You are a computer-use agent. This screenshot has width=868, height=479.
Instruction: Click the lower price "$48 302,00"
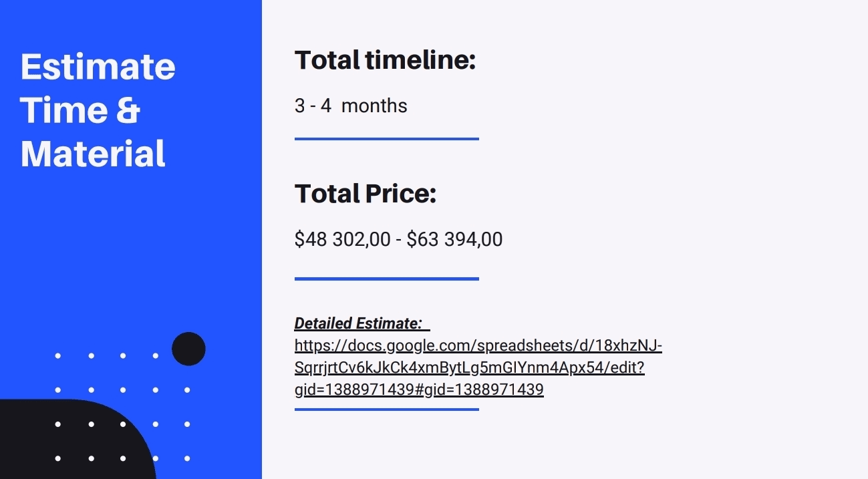click(x=342, y=239)
